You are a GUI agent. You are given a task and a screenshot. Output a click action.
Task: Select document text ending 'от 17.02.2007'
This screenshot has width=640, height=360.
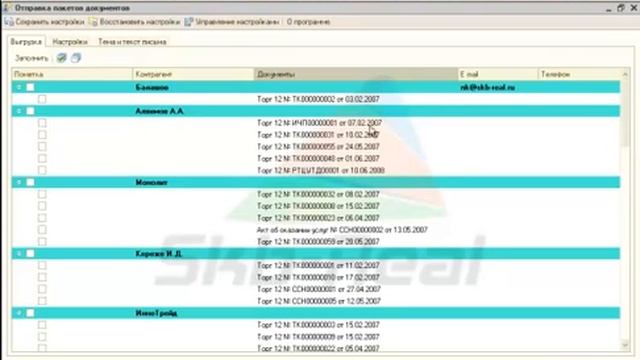click(x=318, y=277)
